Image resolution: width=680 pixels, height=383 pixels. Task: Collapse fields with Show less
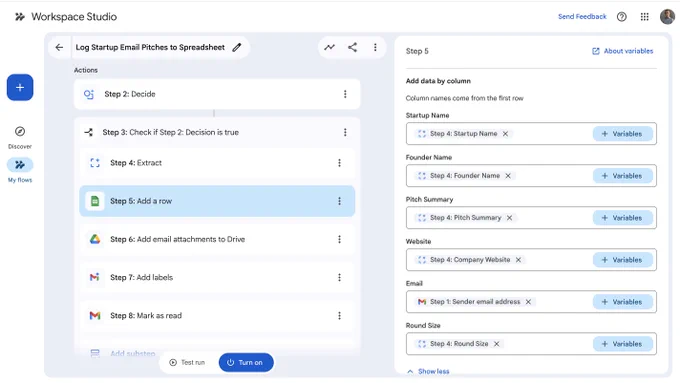tap(428, 372)
